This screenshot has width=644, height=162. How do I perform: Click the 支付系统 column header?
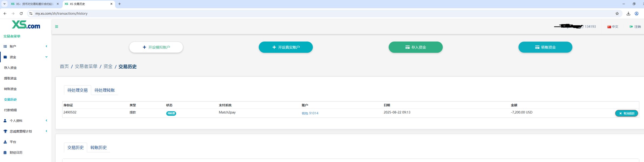225,105
